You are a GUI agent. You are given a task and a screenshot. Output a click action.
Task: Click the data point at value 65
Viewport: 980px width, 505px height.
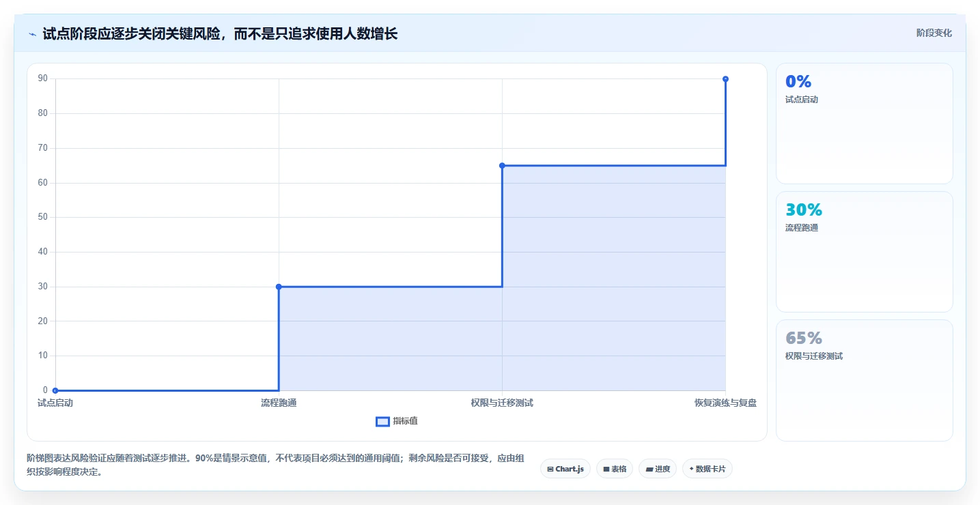502,166
